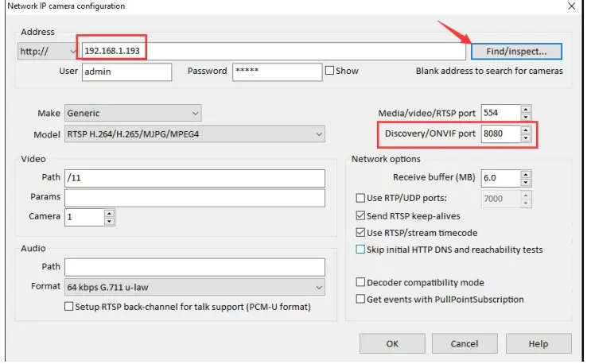
Task: Open the audio Format dropdown G.711 u-law
Action: pyautogui.click(x=195, y=287)
